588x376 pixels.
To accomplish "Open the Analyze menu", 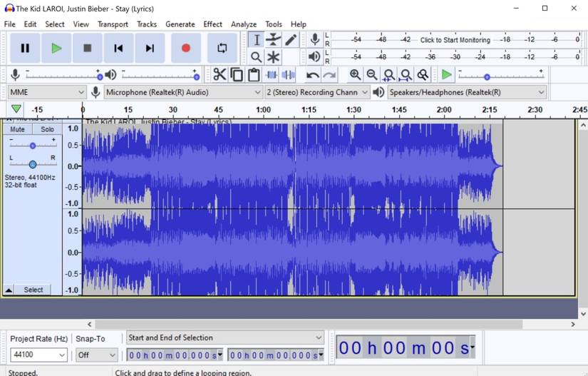I will [244, 24].
